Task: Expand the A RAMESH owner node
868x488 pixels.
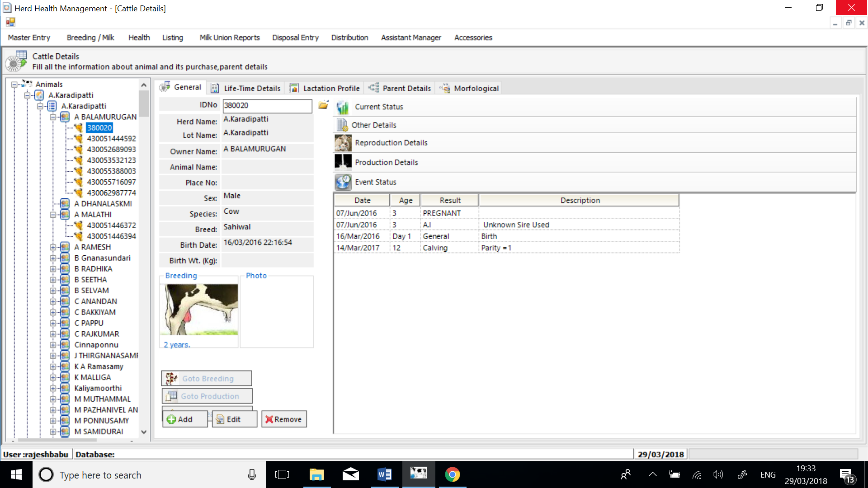Action: 53,247
